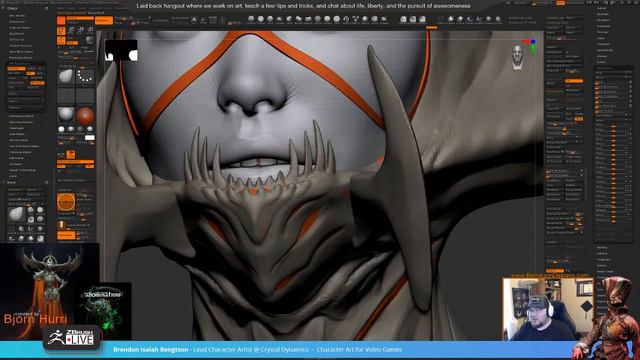Viewport: 640px width, 360px height.
Task: Click the last small sphere under the materials
Action: click(x=89, y=129)
